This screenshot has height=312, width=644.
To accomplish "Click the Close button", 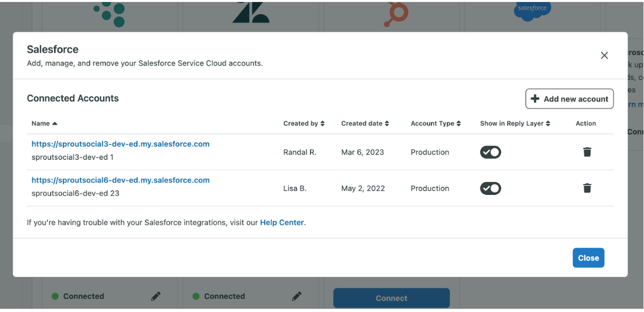I will tap(588, 257).
